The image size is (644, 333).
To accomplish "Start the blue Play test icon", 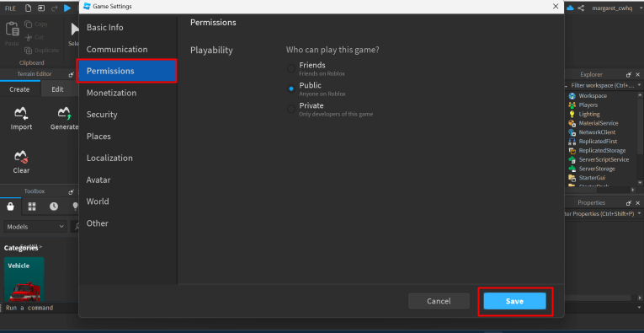I will tap(67, 8).
